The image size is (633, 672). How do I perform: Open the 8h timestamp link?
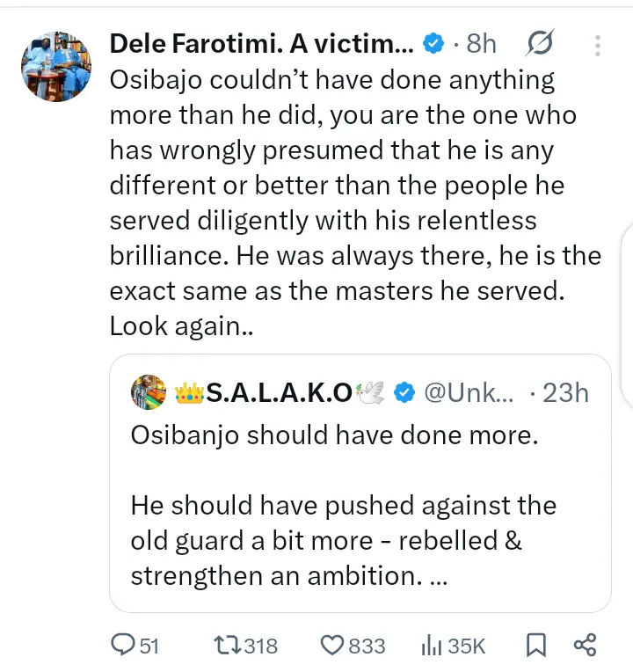(481, 42)
